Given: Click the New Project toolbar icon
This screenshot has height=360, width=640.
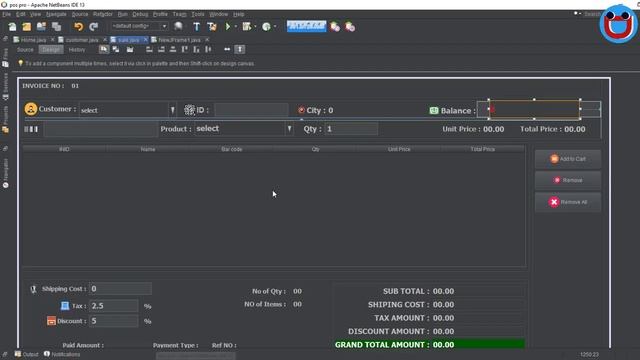Looking at the screenshot, I should pos(27,27).
